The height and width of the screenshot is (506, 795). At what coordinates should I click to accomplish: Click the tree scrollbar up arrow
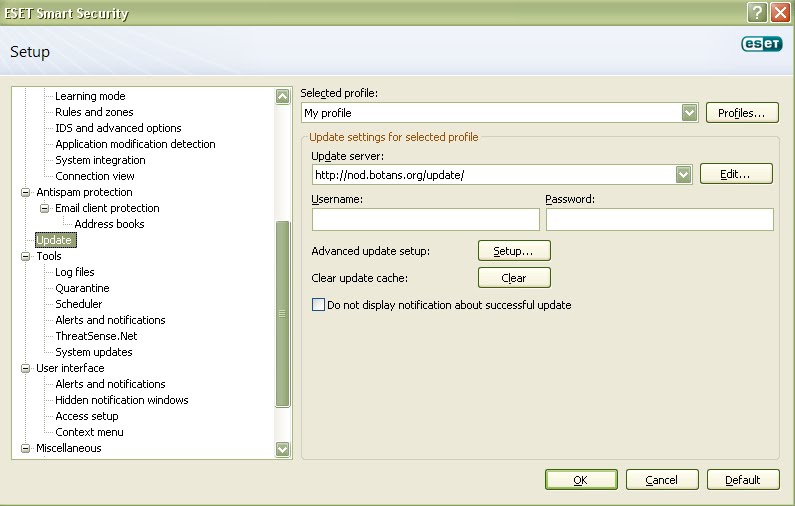click(282, 96)
